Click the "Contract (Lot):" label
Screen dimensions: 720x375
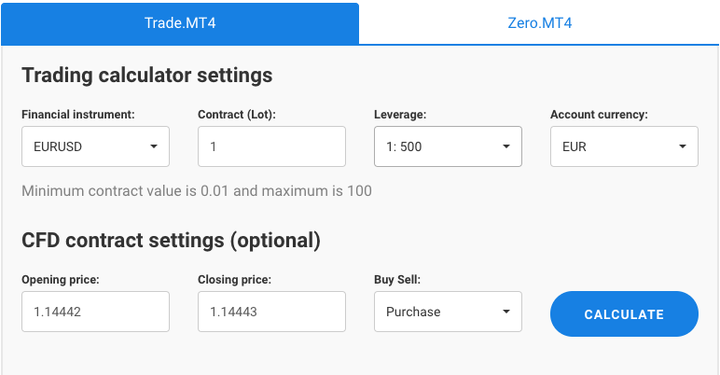(x=237, y=115)
